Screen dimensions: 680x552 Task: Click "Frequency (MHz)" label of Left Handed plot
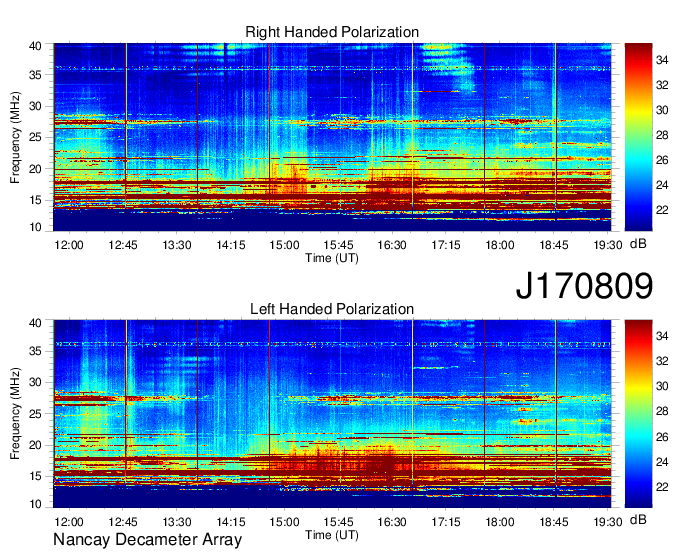coord(15,414)
